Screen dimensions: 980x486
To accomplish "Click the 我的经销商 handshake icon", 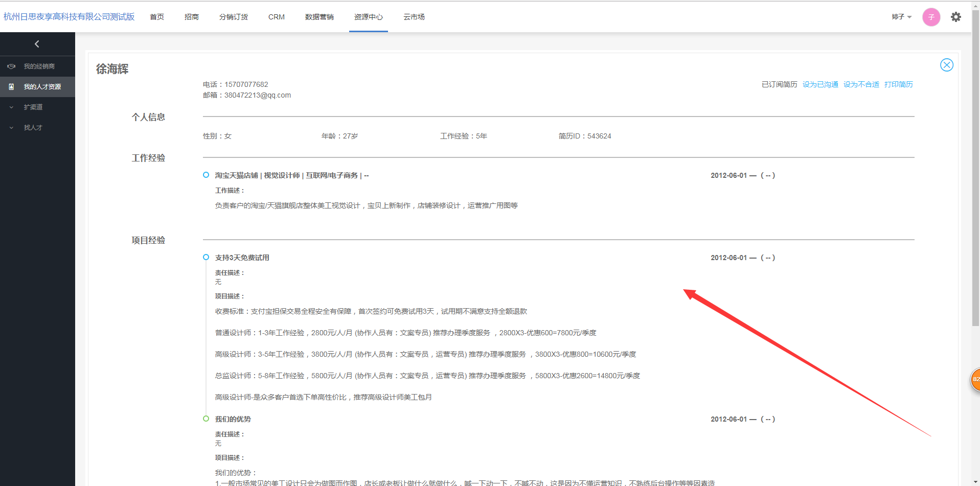I will click(11, 66).
